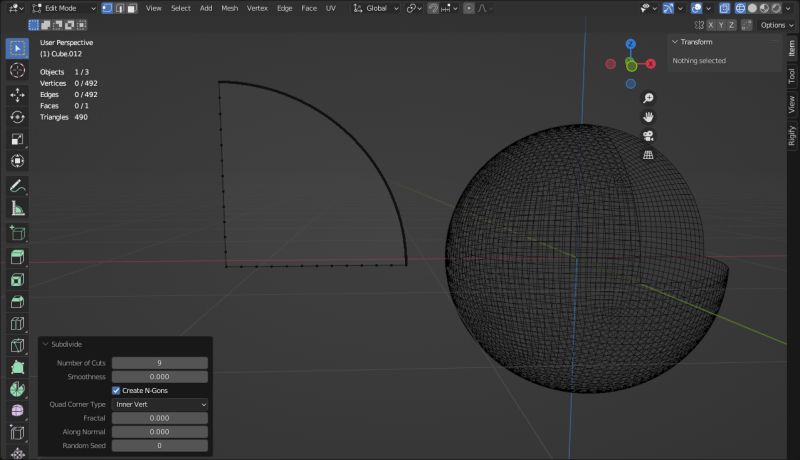This screenshot has height=460, width=800.
Task: Open the editor type dropdown
Action: (x=16, y=8)
